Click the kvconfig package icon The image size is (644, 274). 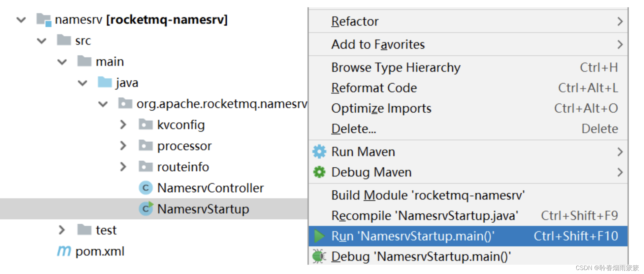[146, 124]
